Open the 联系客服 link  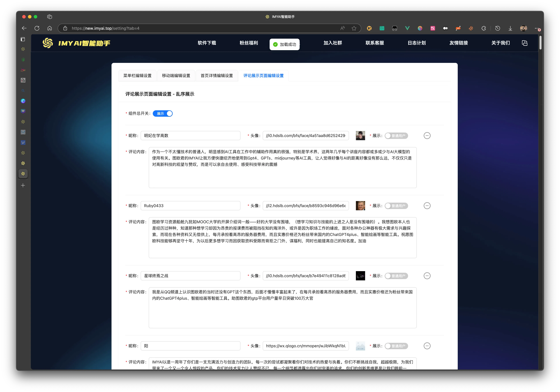pos(375,43)
